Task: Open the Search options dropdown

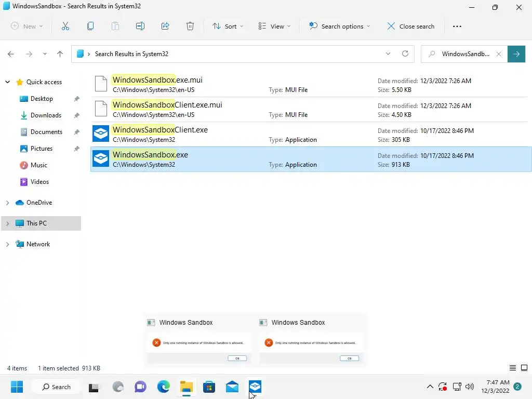Action: point(339,26)
